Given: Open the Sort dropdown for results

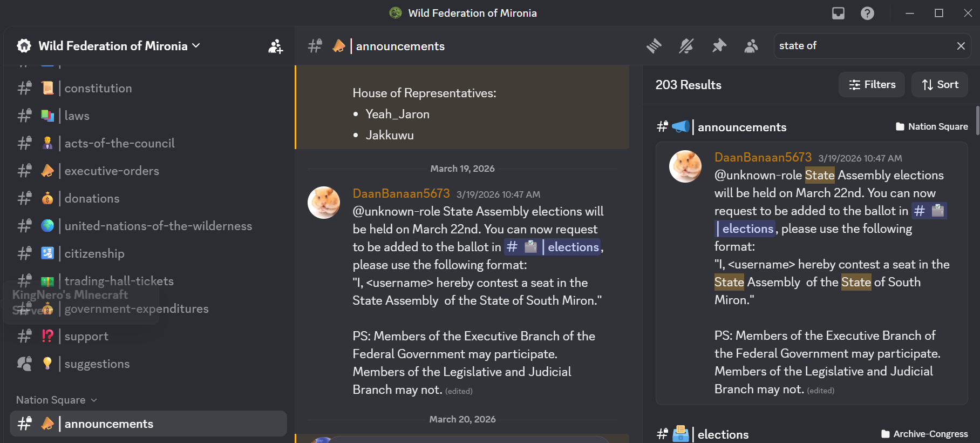Looking at the screenshot, I should pos(940,85).
